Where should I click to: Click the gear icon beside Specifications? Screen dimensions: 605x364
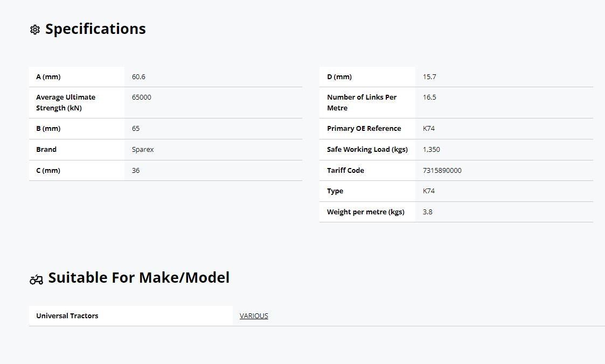coord(34,30)
